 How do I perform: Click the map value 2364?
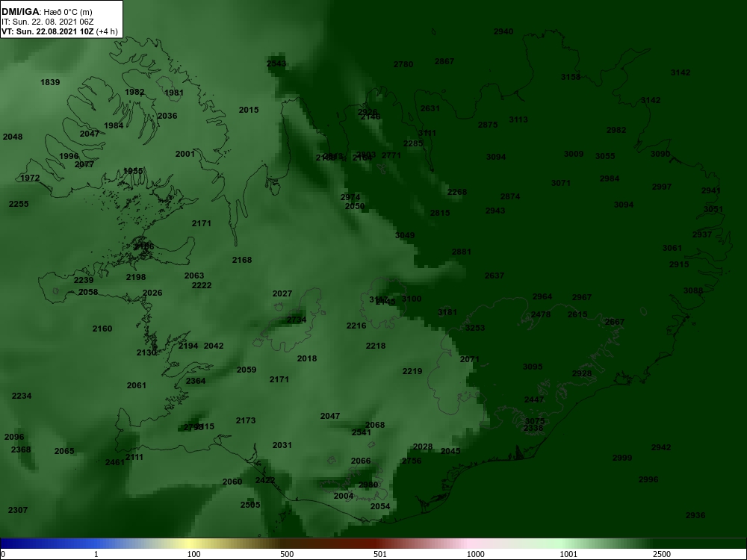(x=196, y=381)
